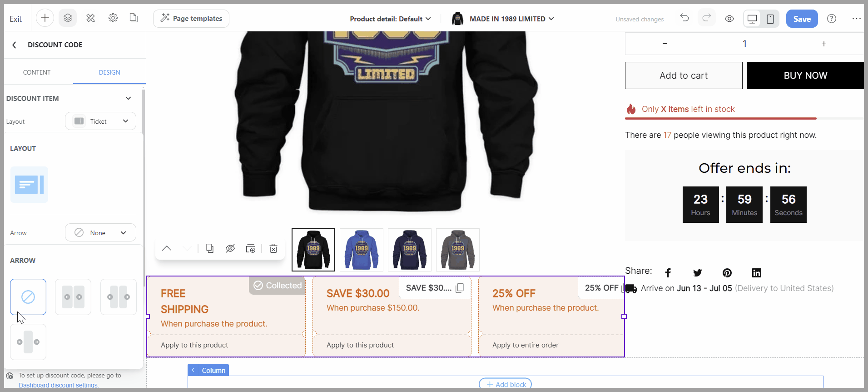The width and height of the screenshot is (868, 392).
Task: Open the Layers panel icon
Action: (68, 18)
